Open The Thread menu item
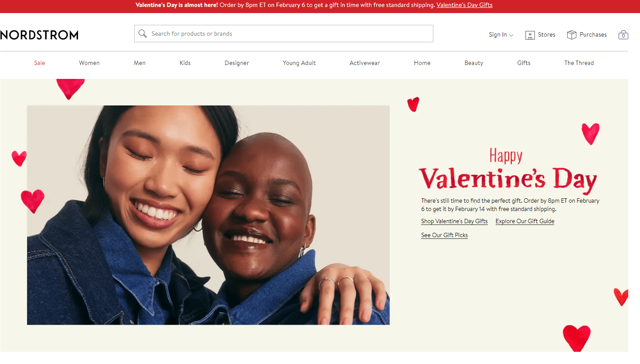The image size is (640, 364). (579, 63)
